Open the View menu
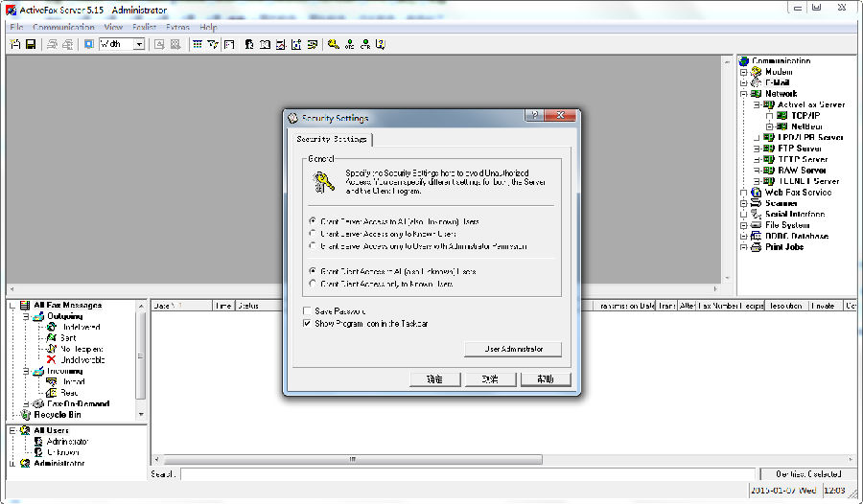This screenshot has height=504, width=863. (113, 27)
